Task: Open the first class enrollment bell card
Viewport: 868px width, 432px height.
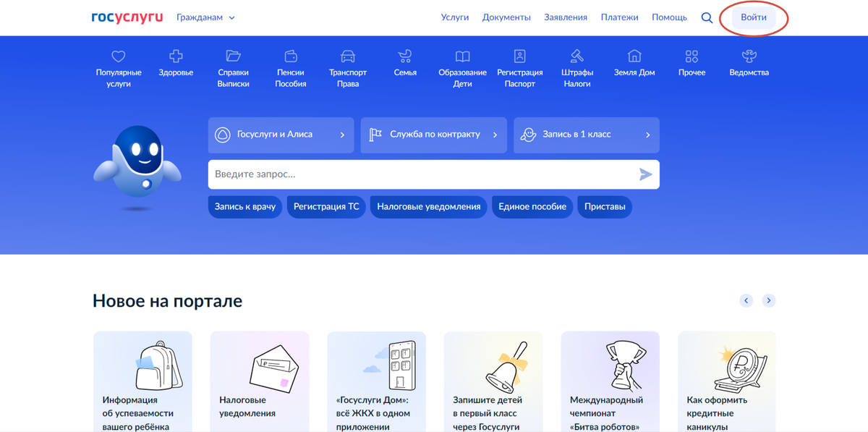Action: (x=493, y=381)
